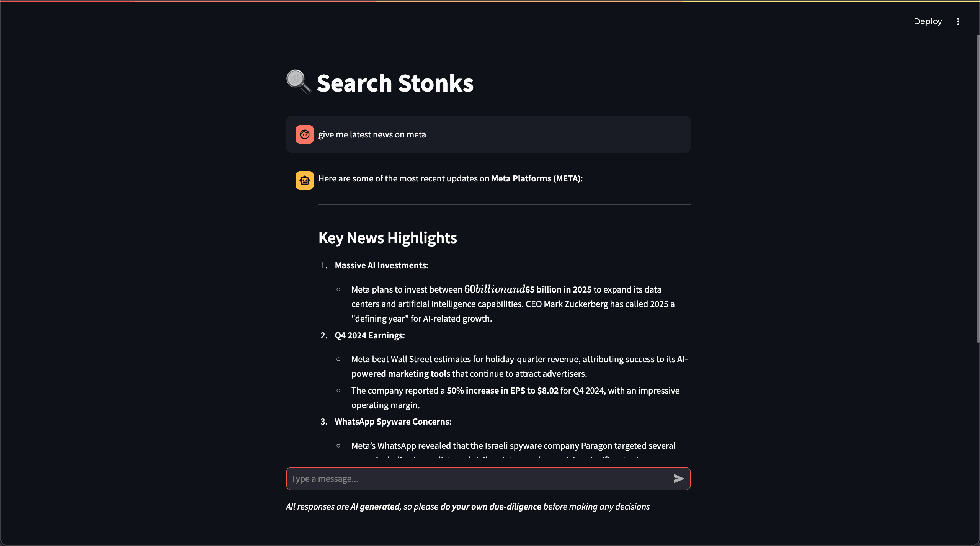
Task: Click the bold Meta Platforms (META) text
Action: click(x=536, y=178)
